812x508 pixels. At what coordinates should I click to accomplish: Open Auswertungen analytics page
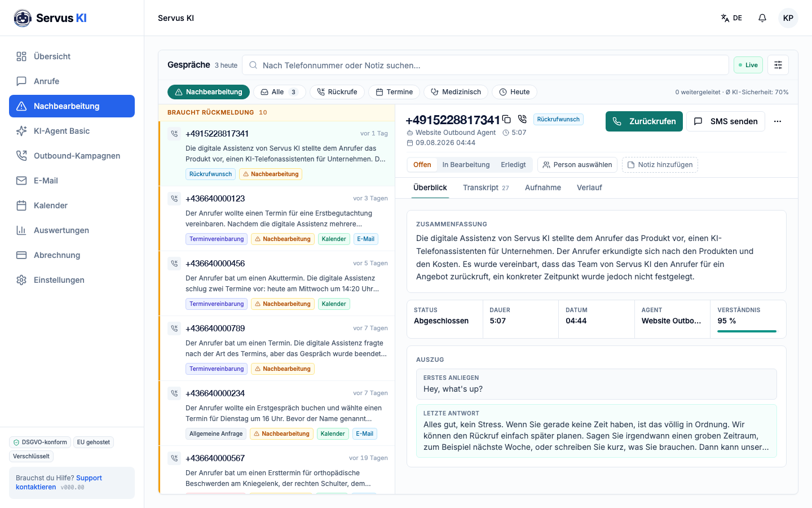click(72, 230)
